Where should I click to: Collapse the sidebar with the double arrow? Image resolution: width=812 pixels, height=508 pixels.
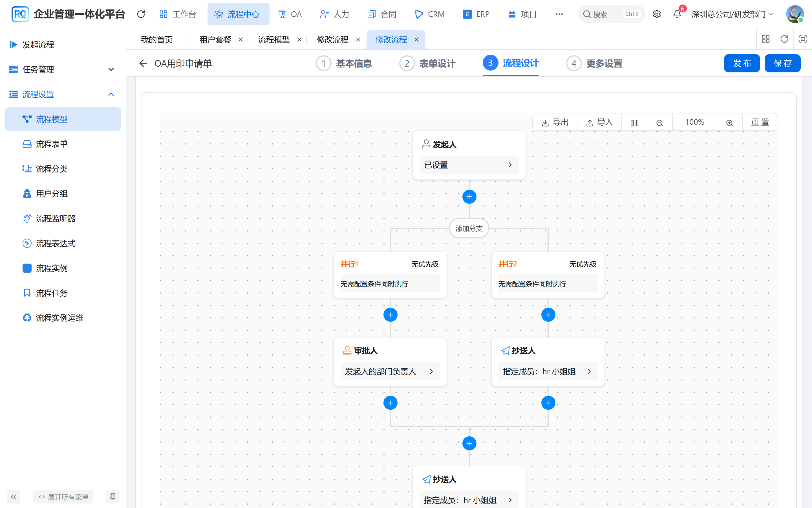pyautogui.click(x=14, y=497)
